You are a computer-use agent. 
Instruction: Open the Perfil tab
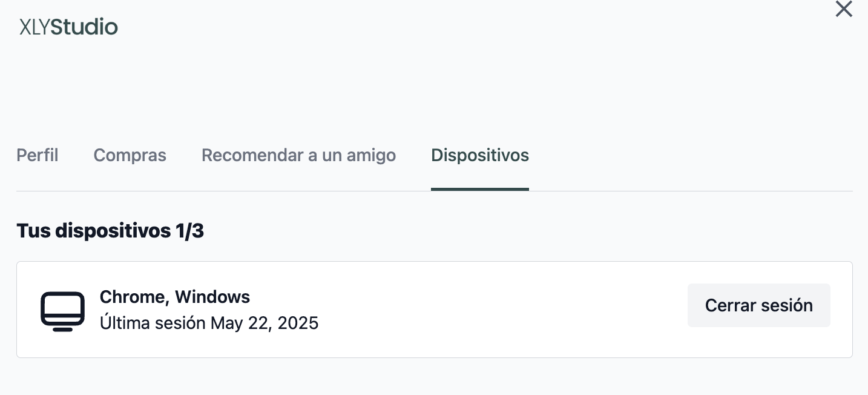(x=38, y=155)
